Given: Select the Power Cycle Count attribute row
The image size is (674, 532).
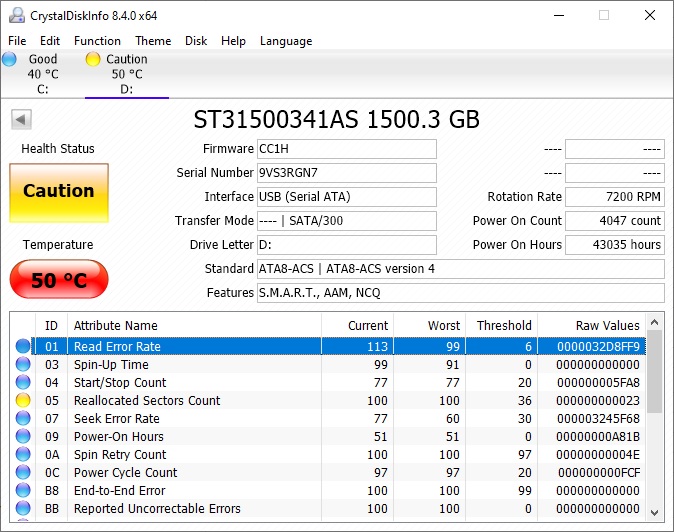Looking at the screenshot, I should [x=328, y=473].
